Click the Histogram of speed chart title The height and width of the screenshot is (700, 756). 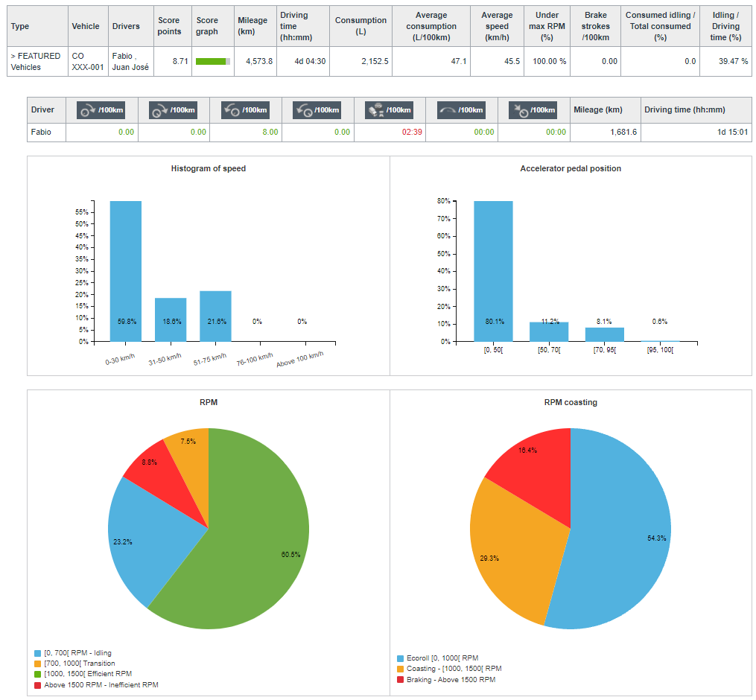[x=209, y=168]
